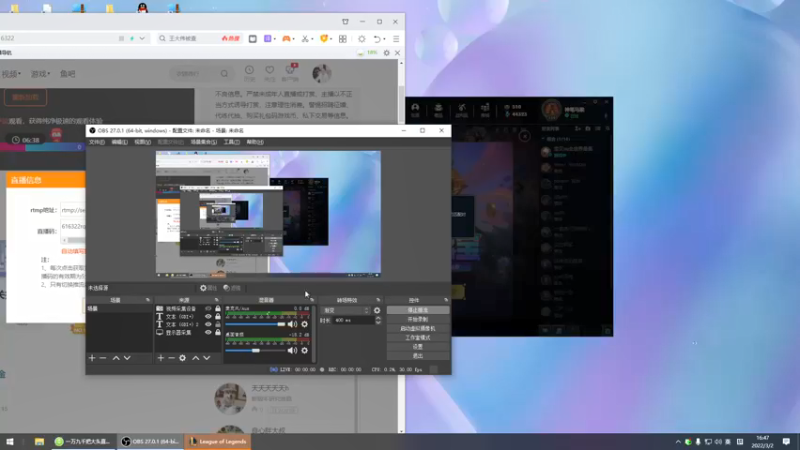Viewport: 800px width, 450px height.
Task: Toggle the lock on the 文本 (GDI+) source
Action: click(x=218, y=316)
